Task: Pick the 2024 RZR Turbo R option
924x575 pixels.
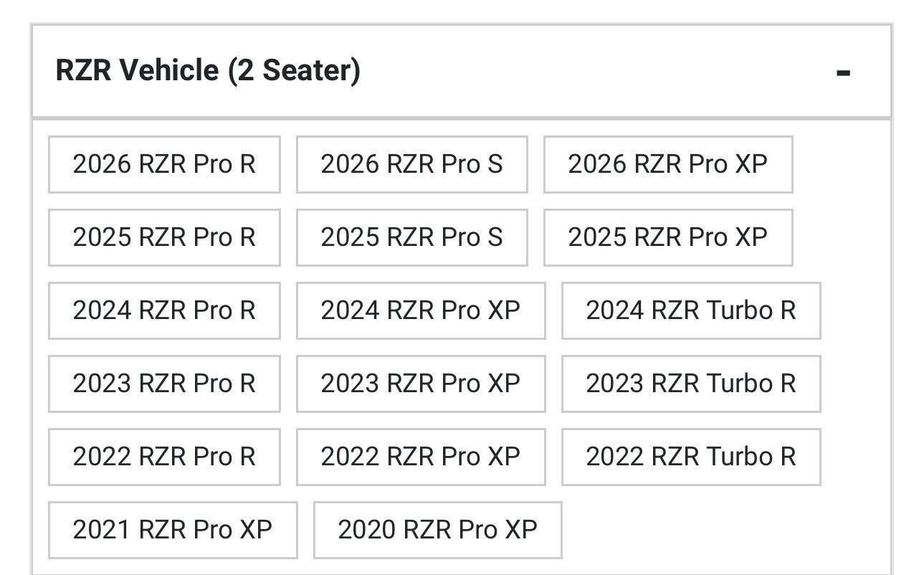Action: (690, 310)
